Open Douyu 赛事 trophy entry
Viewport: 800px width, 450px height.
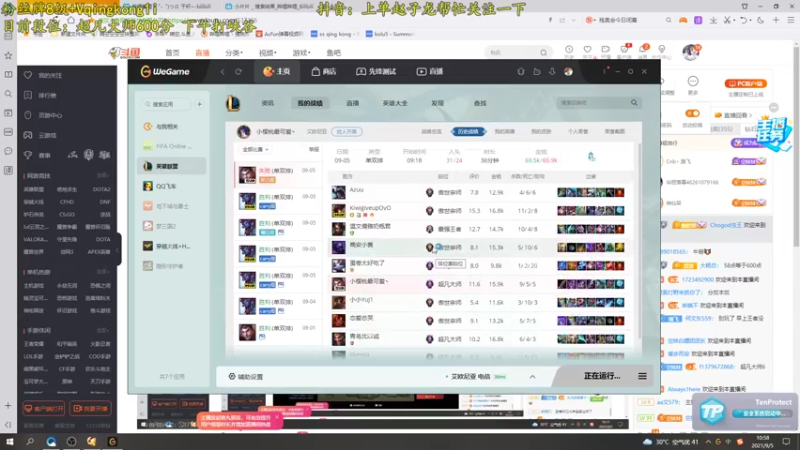click(37, 155)
